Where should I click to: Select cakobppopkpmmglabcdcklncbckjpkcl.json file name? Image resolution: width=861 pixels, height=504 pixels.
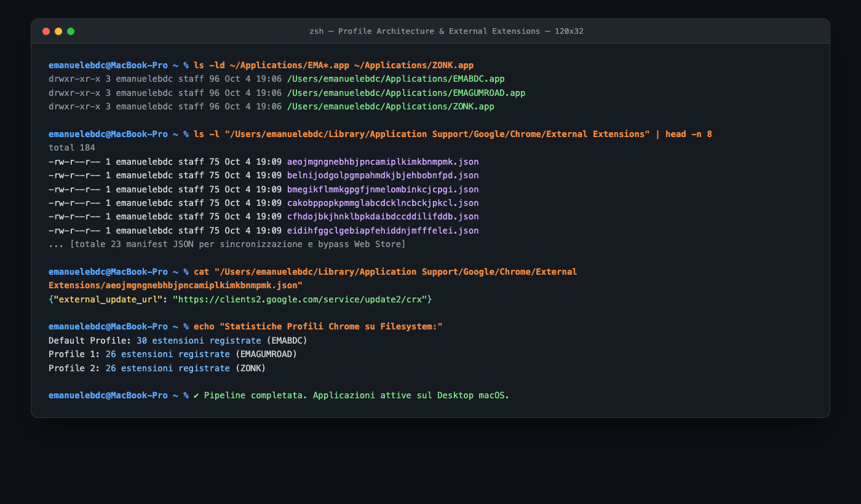tap(383, 203)
